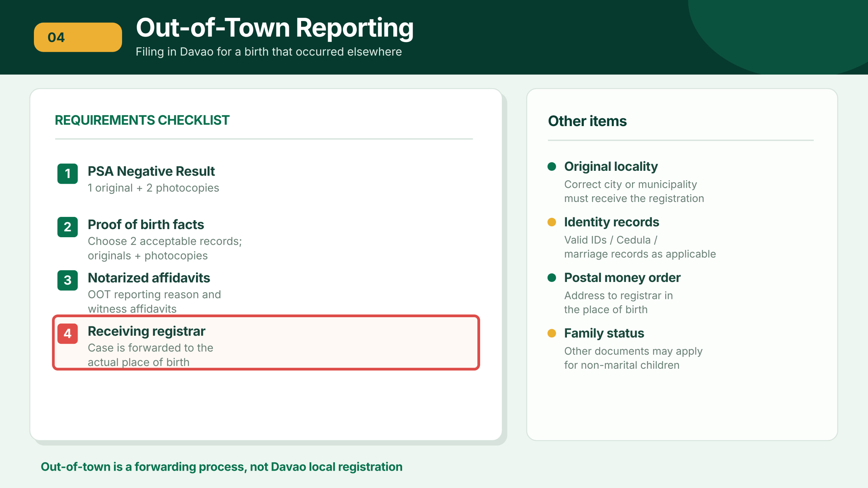Select 'Notarized affidavits' heading
The image size is (868, 488).
point(149,278)
